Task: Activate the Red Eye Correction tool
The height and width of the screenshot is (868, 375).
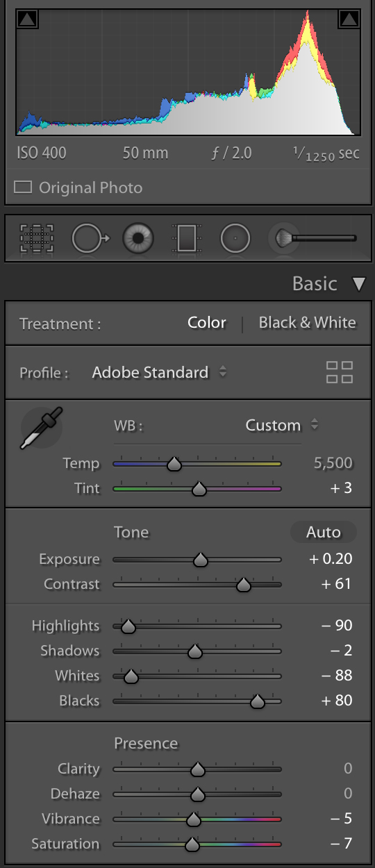Action: 137,239
